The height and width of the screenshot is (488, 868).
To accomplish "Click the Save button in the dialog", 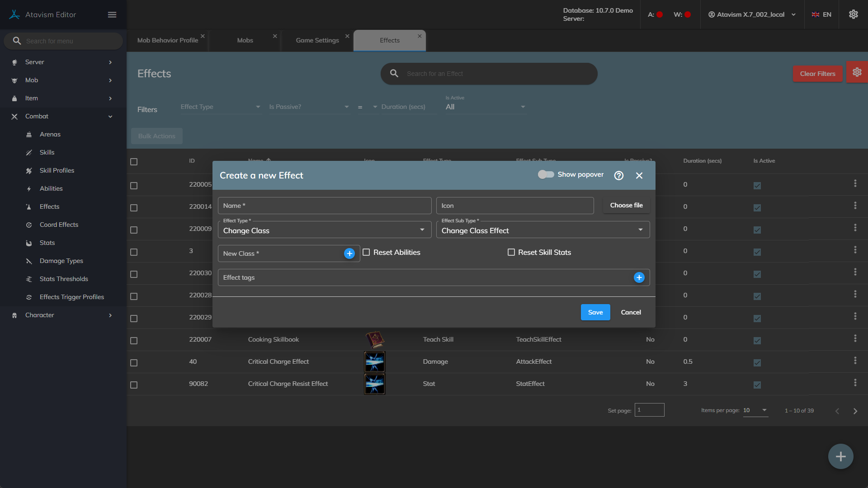I will pos(595,312).
